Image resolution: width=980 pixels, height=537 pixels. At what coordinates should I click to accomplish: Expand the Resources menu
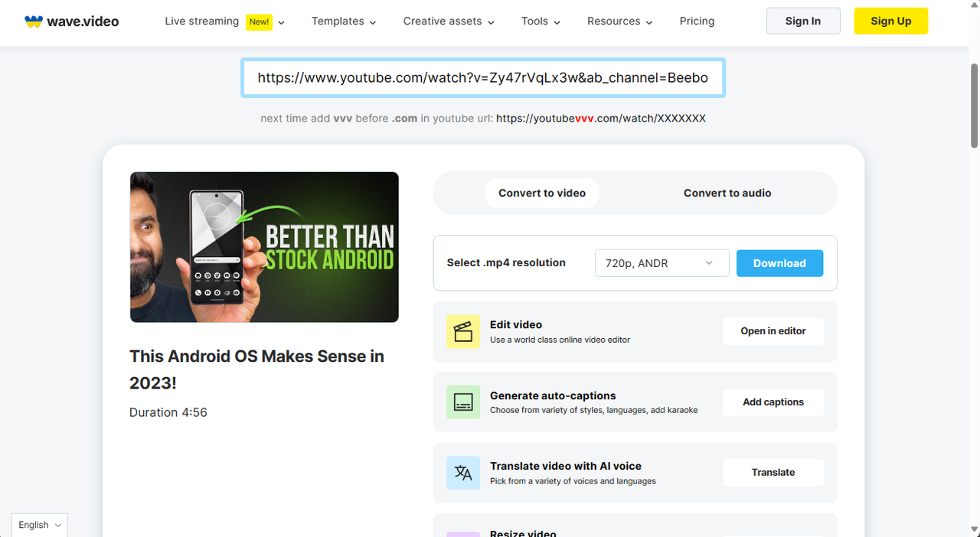pos(620,21)
